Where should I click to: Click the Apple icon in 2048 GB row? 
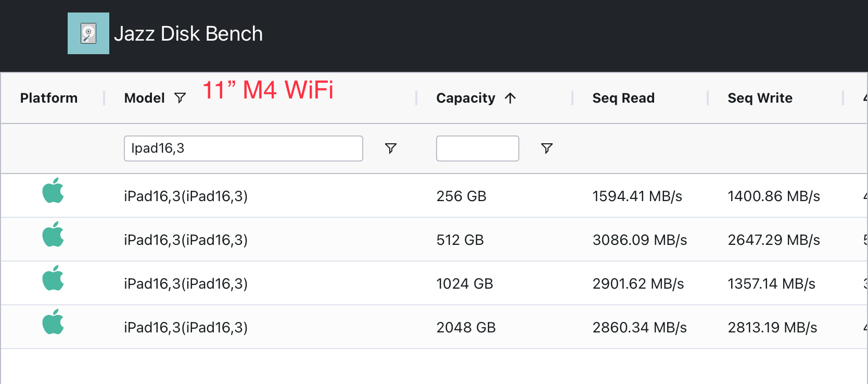[x=53, y=322]
